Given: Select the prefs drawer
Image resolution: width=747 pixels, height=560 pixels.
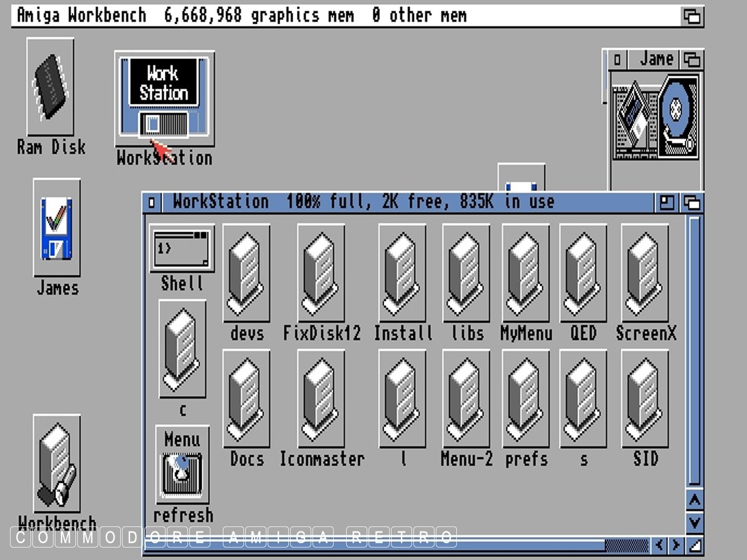Looking at the screenshot, I should (x=526, y=398).
